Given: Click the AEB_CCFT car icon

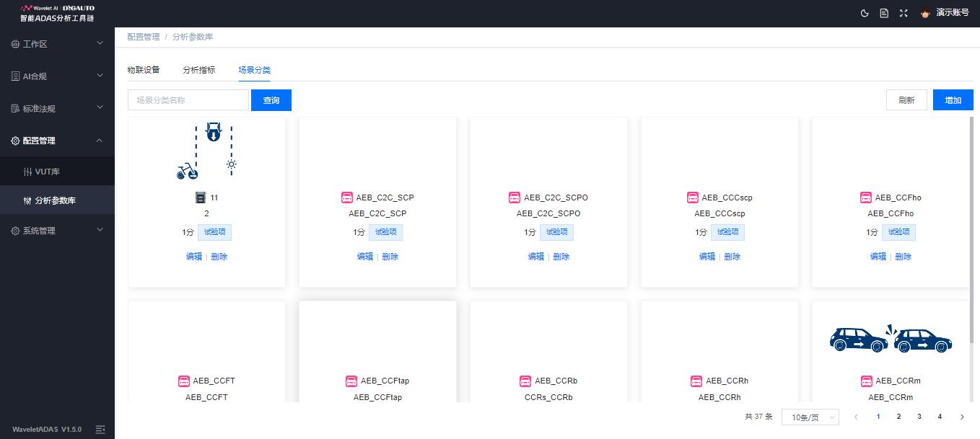Looking at the screenshot, I should tap(183, 381).
